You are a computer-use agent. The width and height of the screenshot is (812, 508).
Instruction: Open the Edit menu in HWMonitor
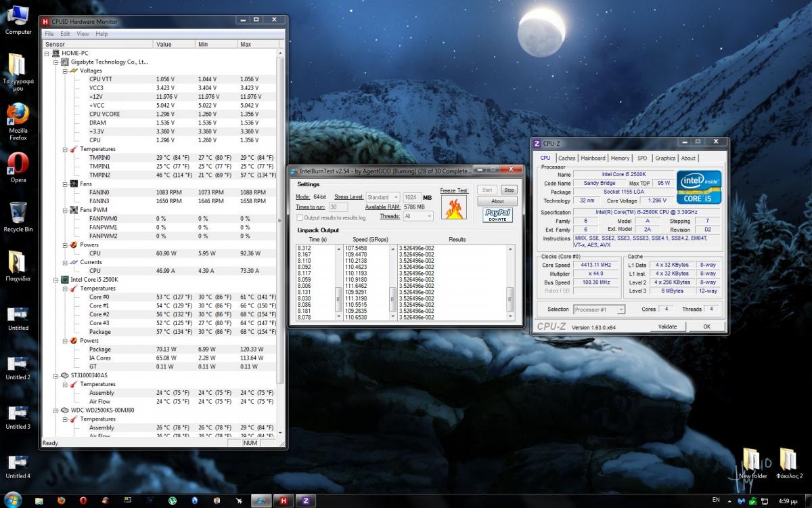[x=65, y=34]
